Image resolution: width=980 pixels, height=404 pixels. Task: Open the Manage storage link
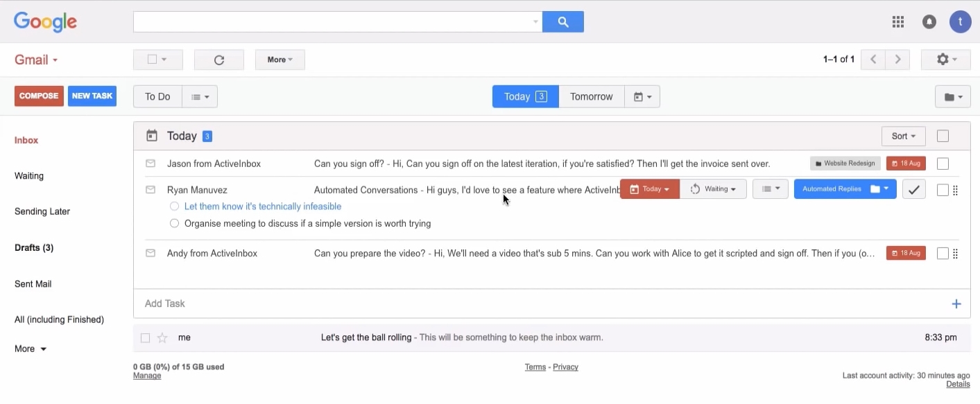point(147,375)
